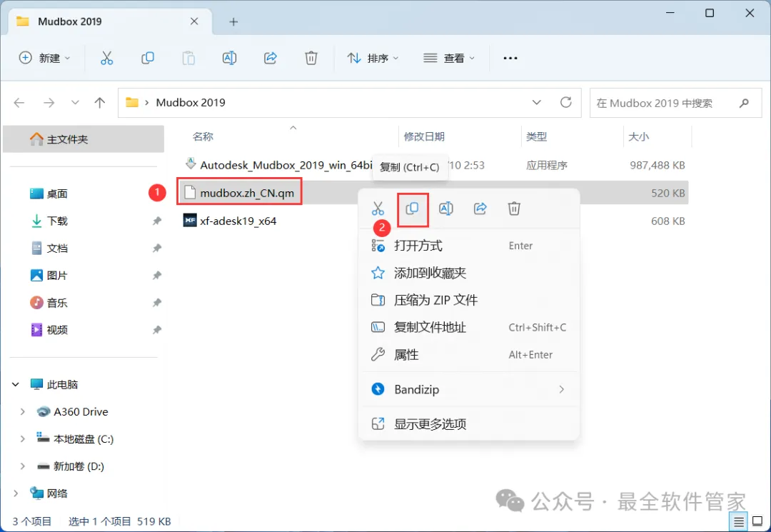
Task: Click the Share icon in the top toolbar
Action: click(x=271, y=58)
